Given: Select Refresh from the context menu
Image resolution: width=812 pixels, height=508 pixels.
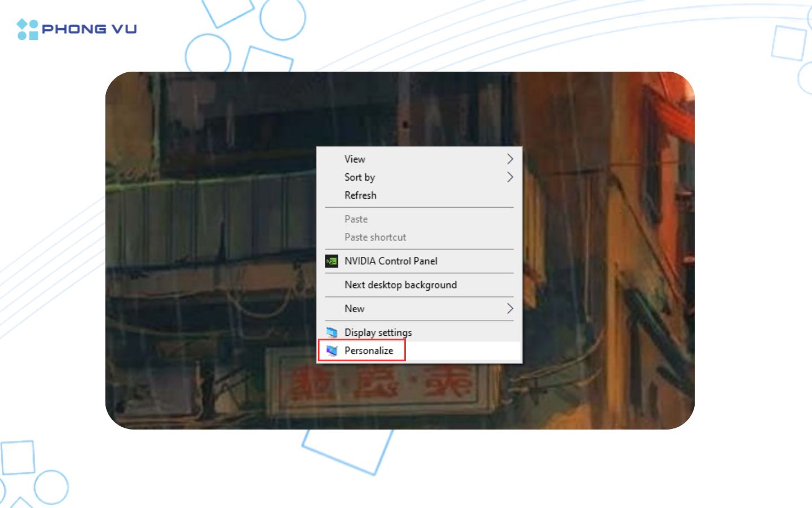Looking at the screenshot, I should 360,195.
